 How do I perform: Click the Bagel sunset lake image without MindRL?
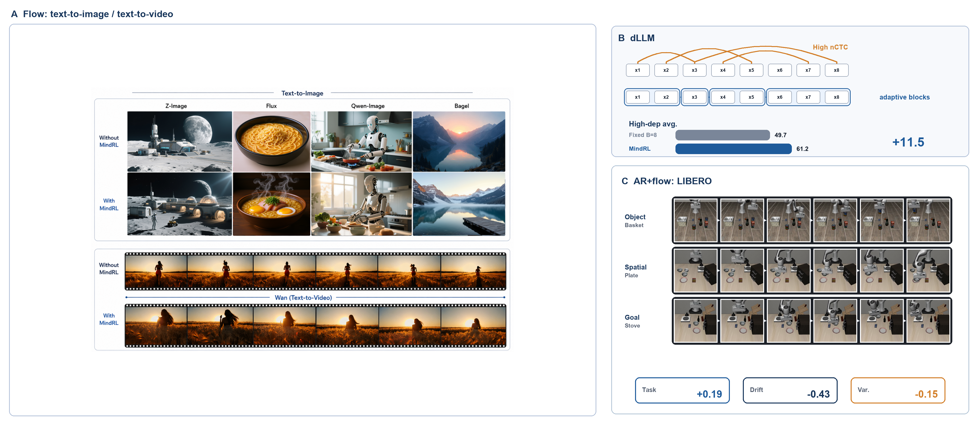pos(459,142)
